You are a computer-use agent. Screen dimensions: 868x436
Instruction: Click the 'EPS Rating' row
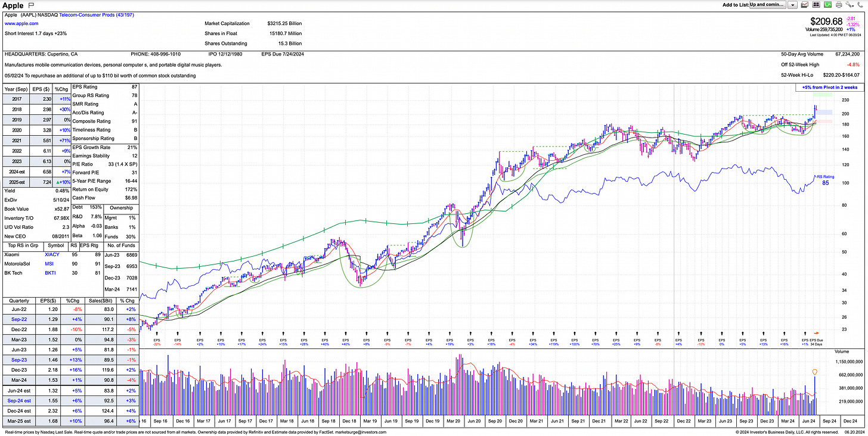[105, 87]
